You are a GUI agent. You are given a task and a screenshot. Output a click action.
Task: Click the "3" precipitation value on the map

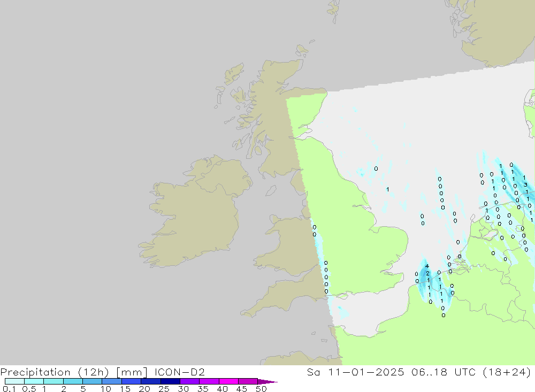pos(525,185)
